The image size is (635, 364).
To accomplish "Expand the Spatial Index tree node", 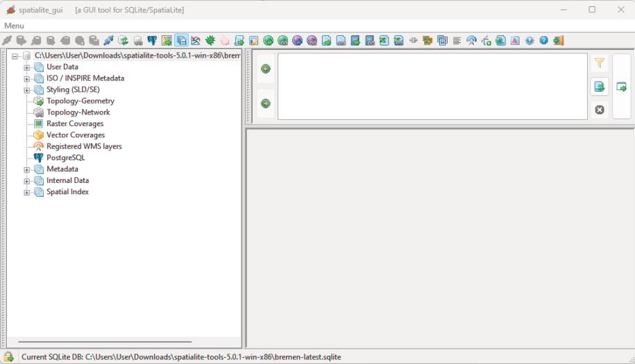I will click(x=27, y=193).
